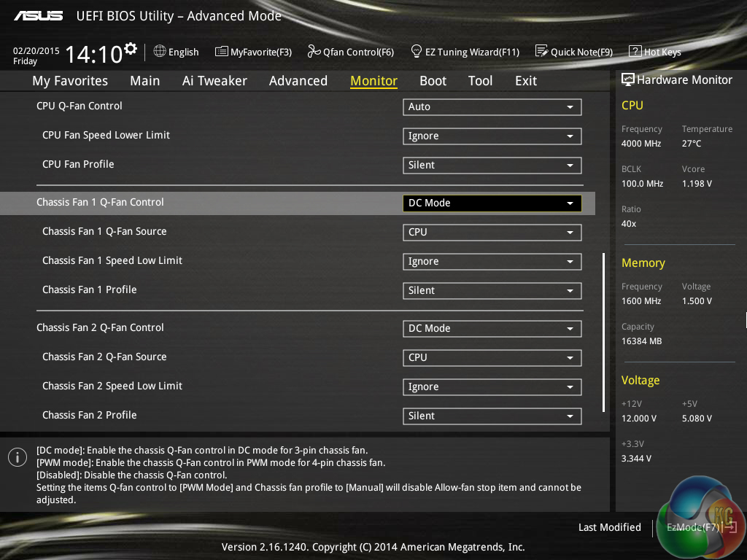This screenshot has width=747, height=560.
Task: Click the MyFavorite list icon
Action: [222, 52]
